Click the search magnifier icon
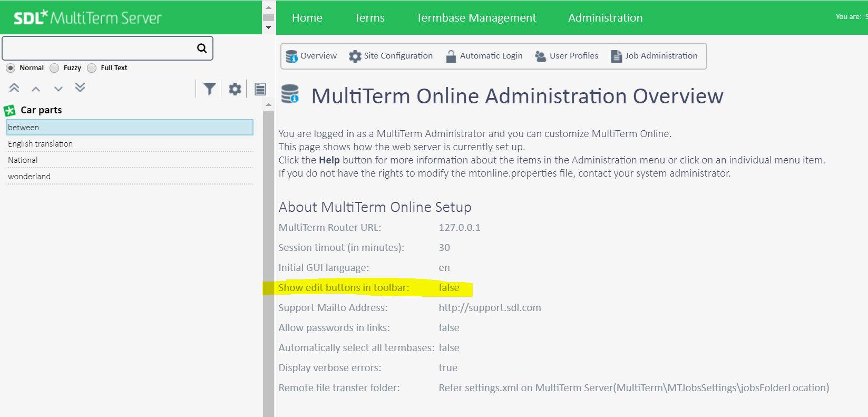The image size is (868, 417). (201, 49)
